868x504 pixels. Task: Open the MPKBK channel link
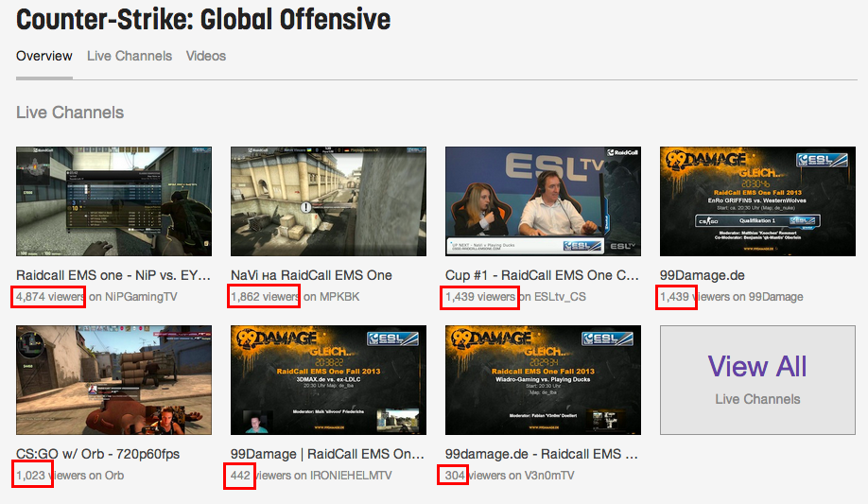(339, 297)
